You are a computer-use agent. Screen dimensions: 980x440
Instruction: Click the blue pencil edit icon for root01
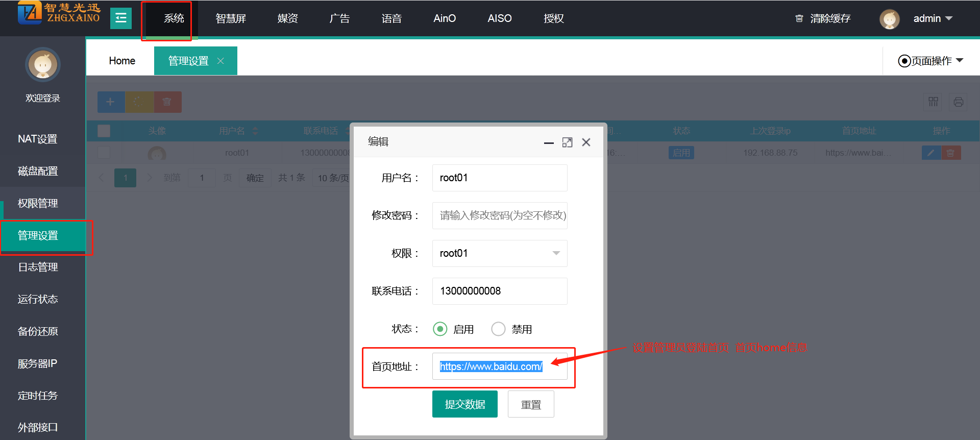click(931, 153)
